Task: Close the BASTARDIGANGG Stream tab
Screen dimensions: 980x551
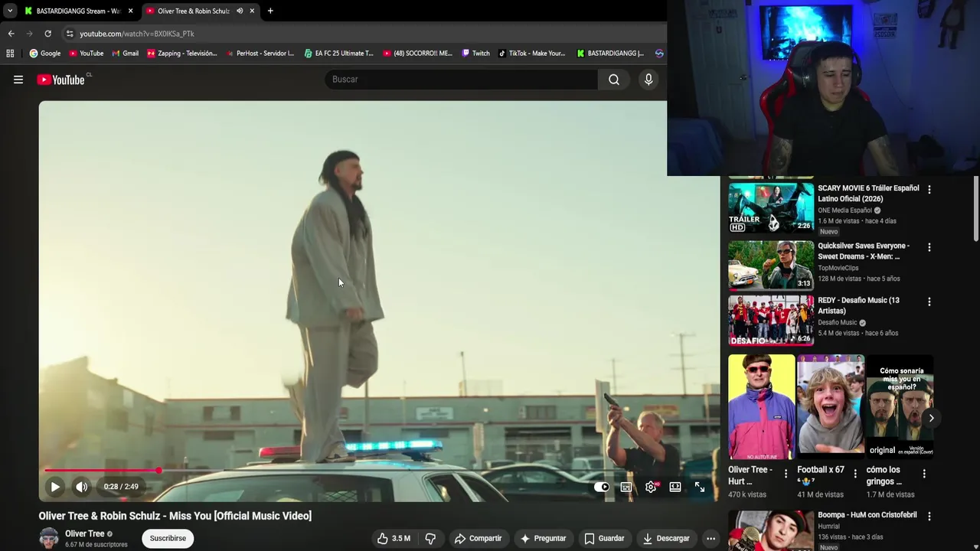Action: click(131, 11)
